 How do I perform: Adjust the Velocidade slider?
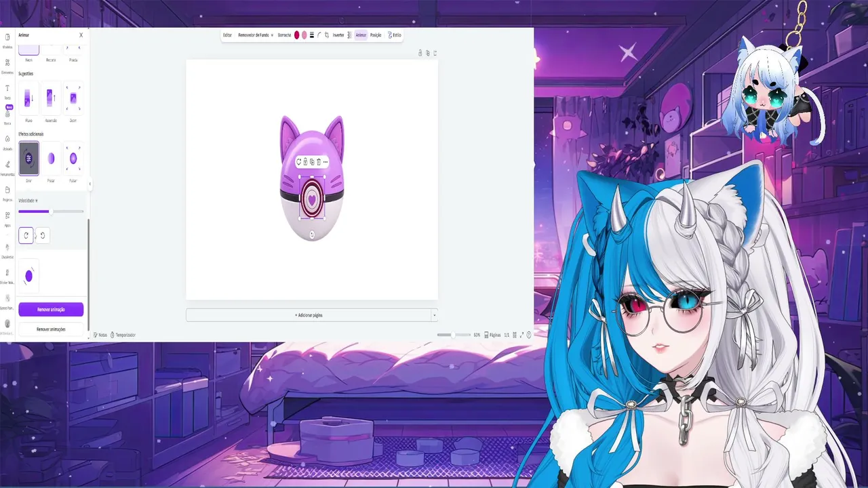(x=51, y=211)
